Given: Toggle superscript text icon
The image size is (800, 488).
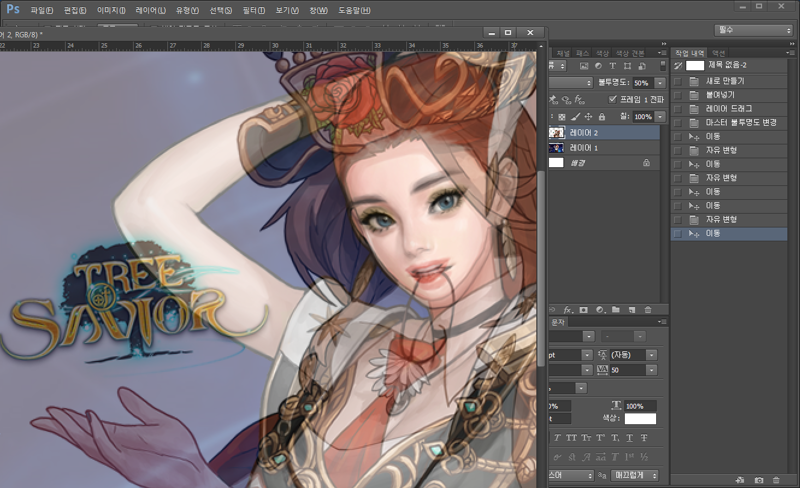Looking at the screenshot, I should tap(601, 438).
